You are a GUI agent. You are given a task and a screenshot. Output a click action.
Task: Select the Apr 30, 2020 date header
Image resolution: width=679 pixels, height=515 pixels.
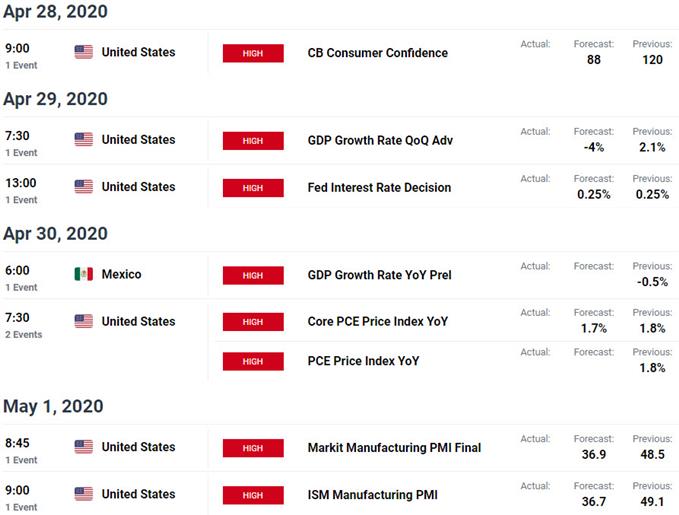click(55, 233)
